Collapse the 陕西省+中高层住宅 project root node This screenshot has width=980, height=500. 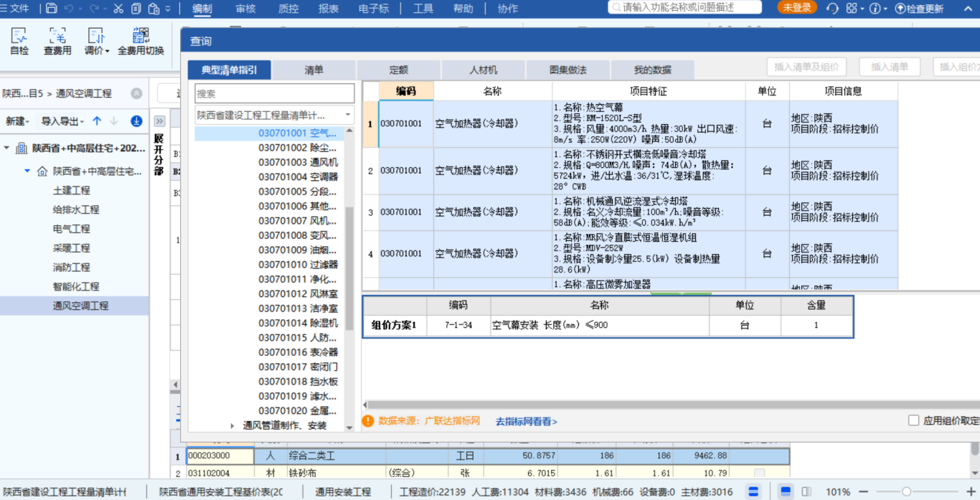(x=7, y=148)
